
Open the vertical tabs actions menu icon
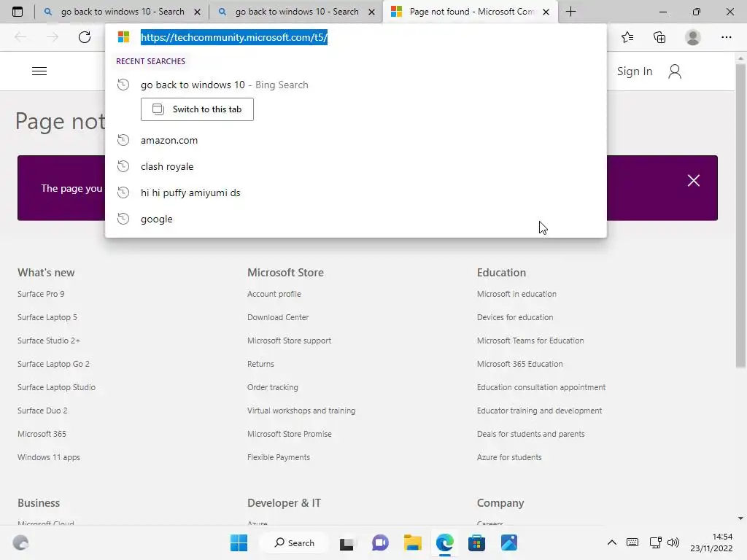point(18,12)
